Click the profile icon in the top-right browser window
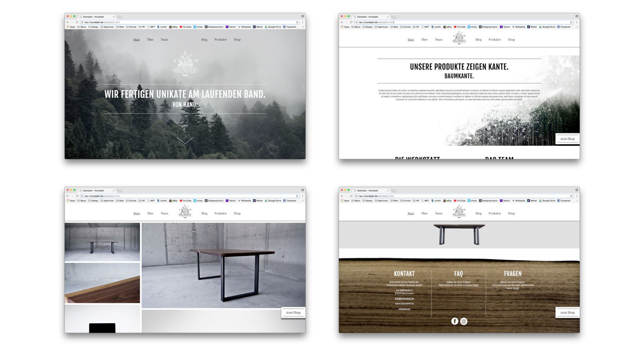The height and width of the screenshot is (353, 644). pyautogui.click(x=577, y=16)
